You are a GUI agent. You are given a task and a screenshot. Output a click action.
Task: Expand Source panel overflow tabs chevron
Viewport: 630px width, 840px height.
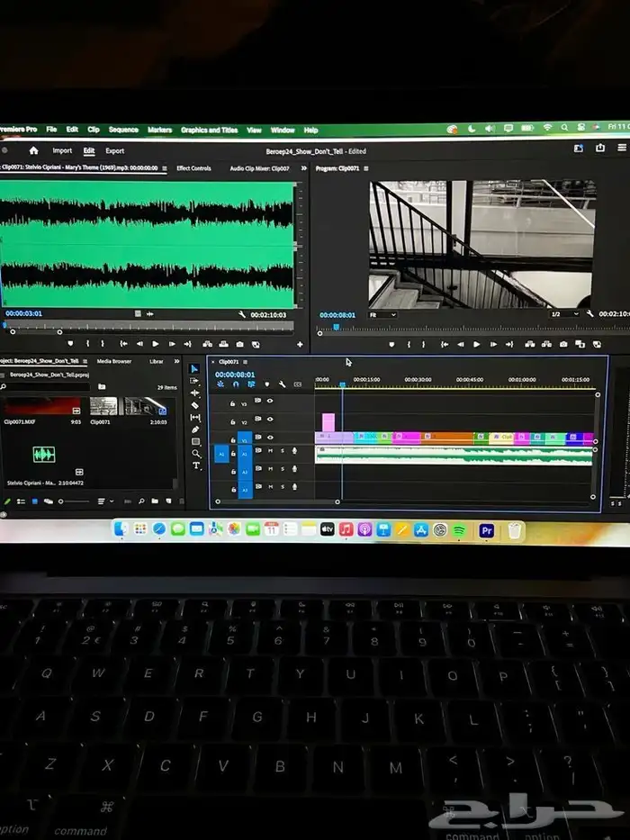coord(304,168)
